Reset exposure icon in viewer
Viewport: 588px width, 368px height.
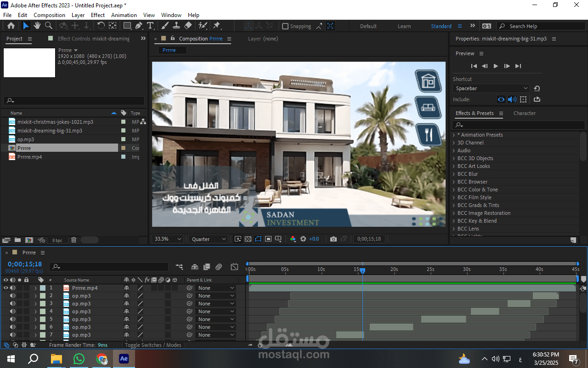(x=303, y=239)
